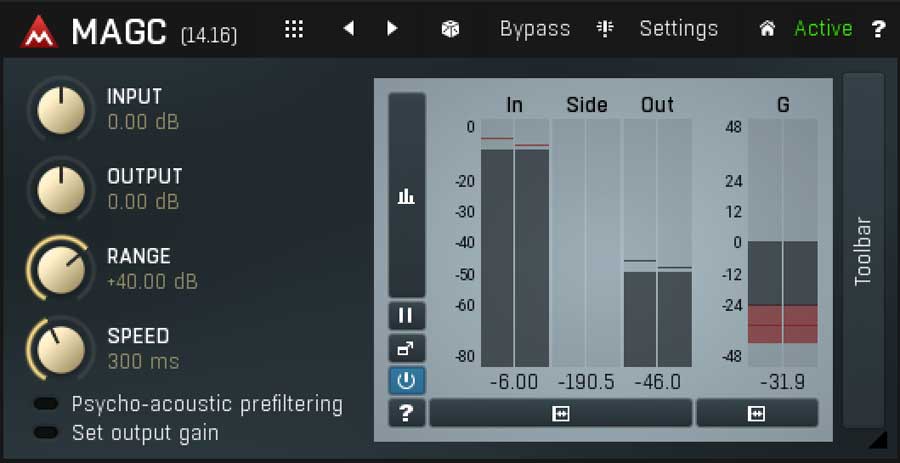
Task: Click the meter popup window icon
Action: pyautogui.click(x=406, y=348)
